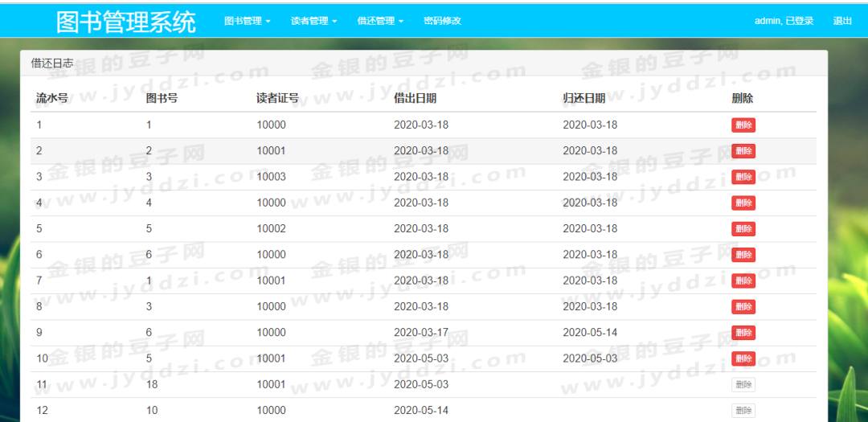Image resolution: width=868 pixels, height=422 pixels.
Task: Delete the record with serial number 8
Action: coord(743,307)
